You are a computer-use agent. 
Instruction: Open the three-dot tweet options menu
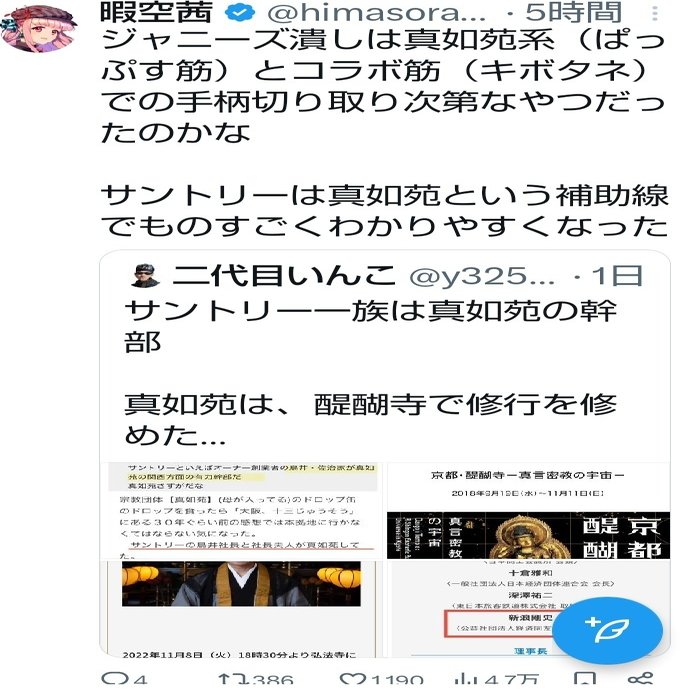coord(655,13)
